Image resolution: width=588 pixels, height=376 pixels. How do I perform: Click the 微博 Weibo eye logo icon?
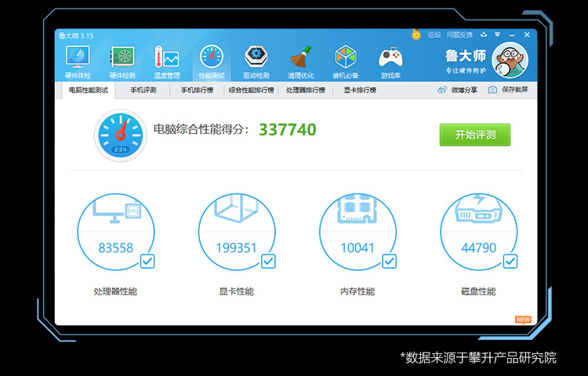(442, 90)
